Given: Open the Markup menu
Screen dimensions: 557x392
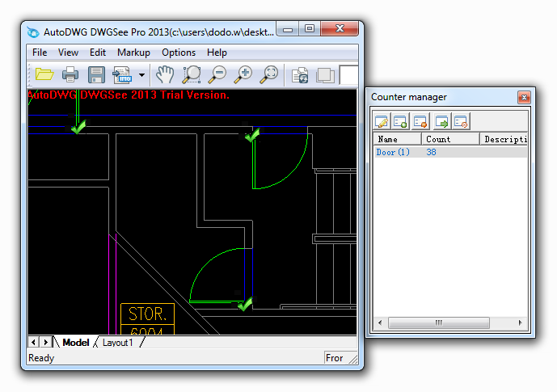Looking at the screenshot, I should (133, 53).
